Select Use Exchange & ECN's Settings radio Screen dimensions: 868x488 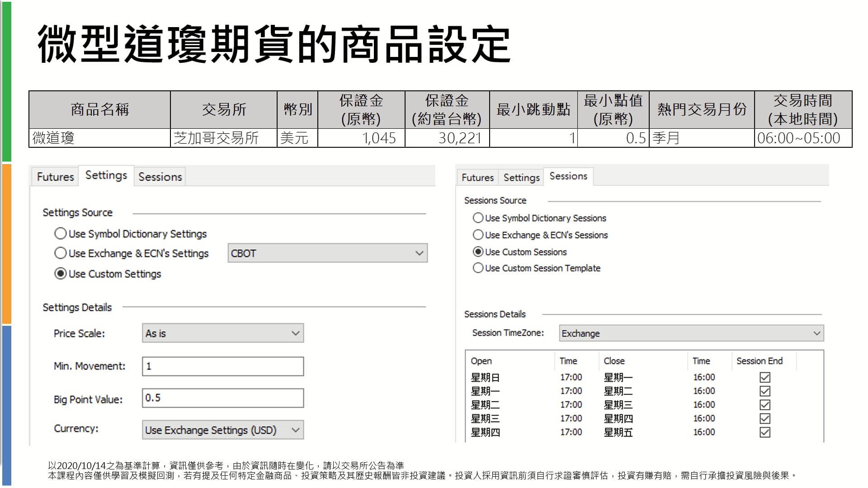(60, 253)
